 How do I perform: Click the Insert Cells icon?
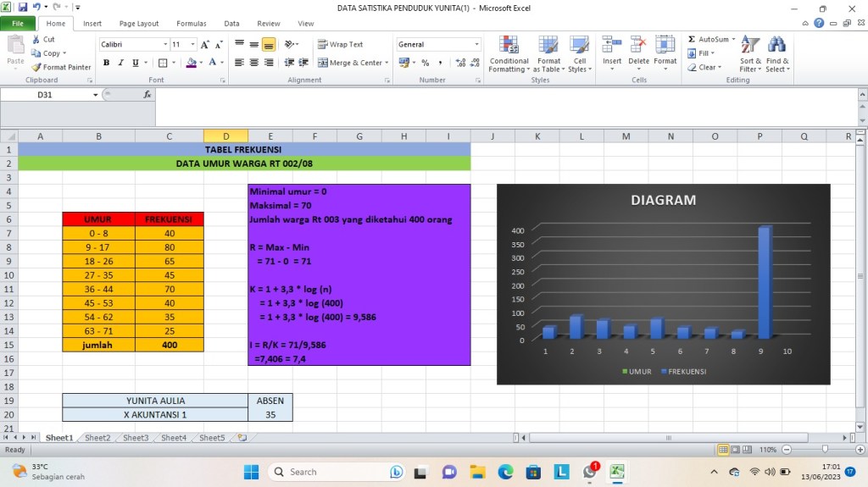[611, 46]
